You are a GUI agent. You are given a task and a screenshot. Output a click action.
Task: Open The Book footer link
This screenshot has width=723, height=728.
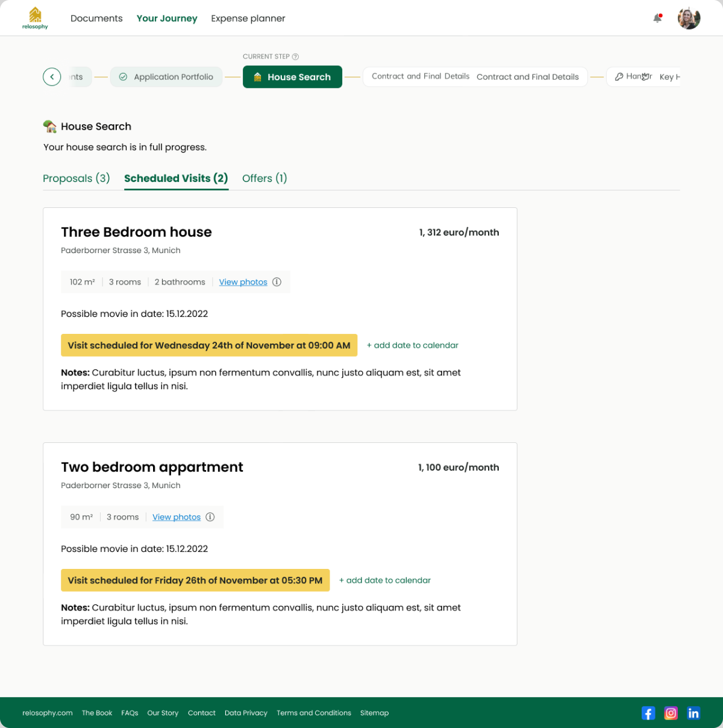pyautogui.click(x=97, y=713)
